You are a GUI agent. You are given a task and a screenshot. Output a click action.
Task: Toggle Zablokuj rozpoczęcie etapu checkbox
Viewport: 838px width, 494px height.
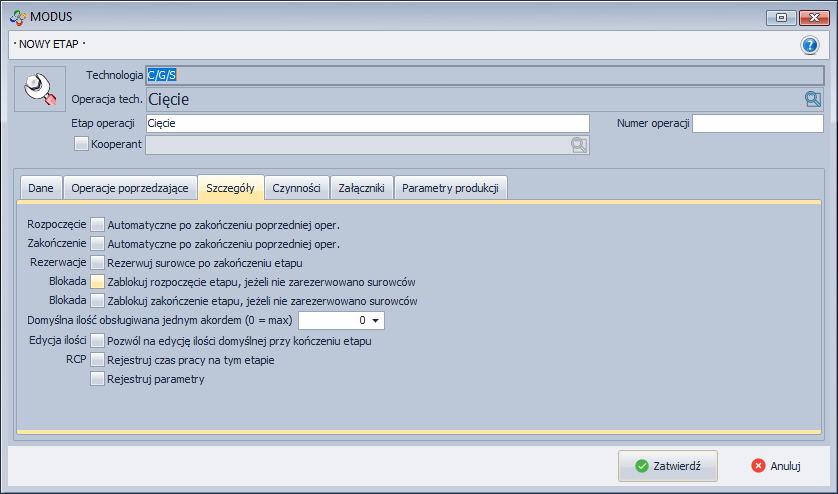pyautogui.click(x=98, y=281)
